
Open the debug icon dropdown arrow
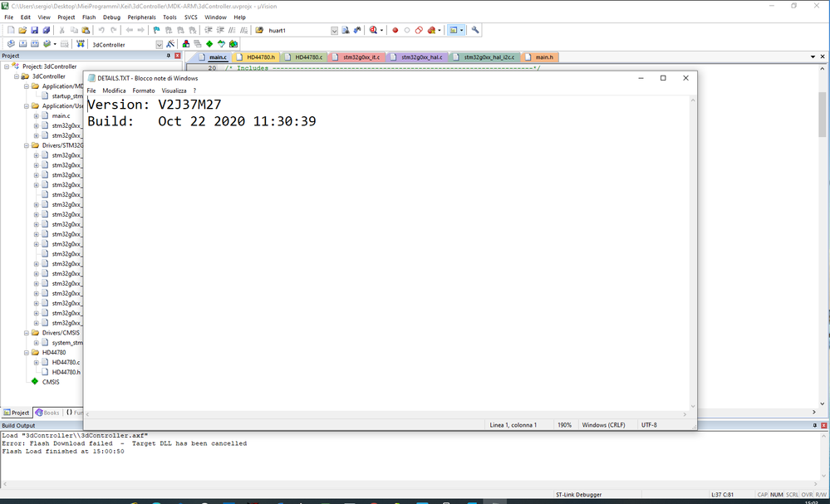click(381, 31)
